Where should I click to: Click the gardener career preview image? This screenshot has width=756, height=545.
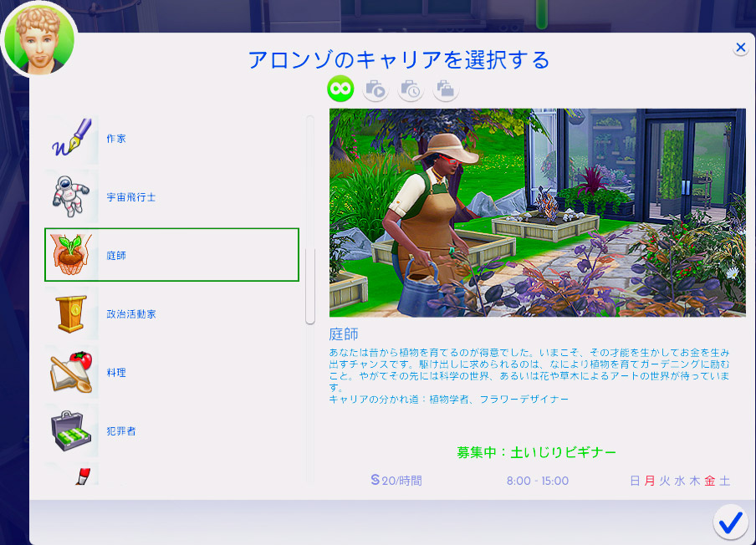[x=537, y=212]
